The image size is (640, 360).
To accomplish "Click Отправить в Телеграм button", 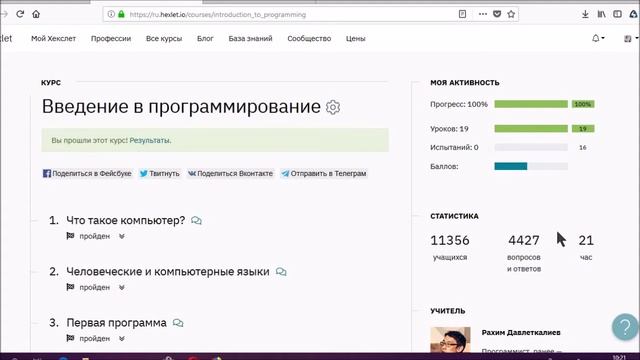I will (x=324, y=173).
